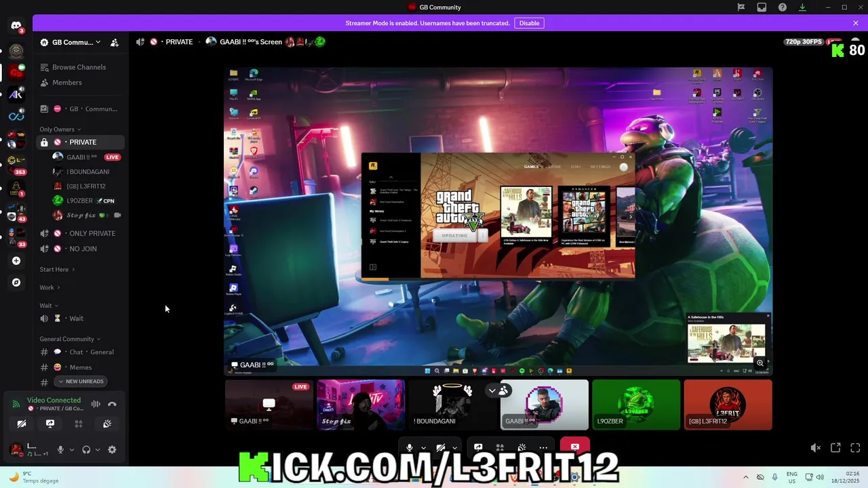Open Discord help question mark

[783, 7]
